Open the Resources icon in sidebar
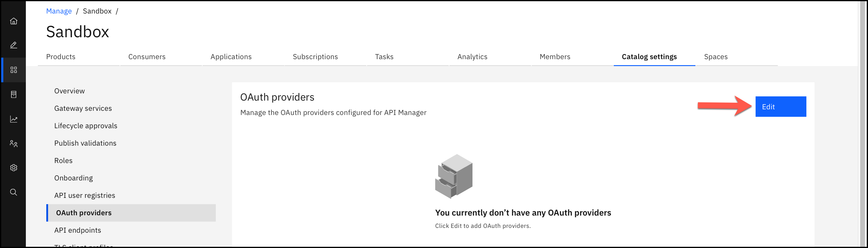The image size is (868, 248). (x=14, y=95)
